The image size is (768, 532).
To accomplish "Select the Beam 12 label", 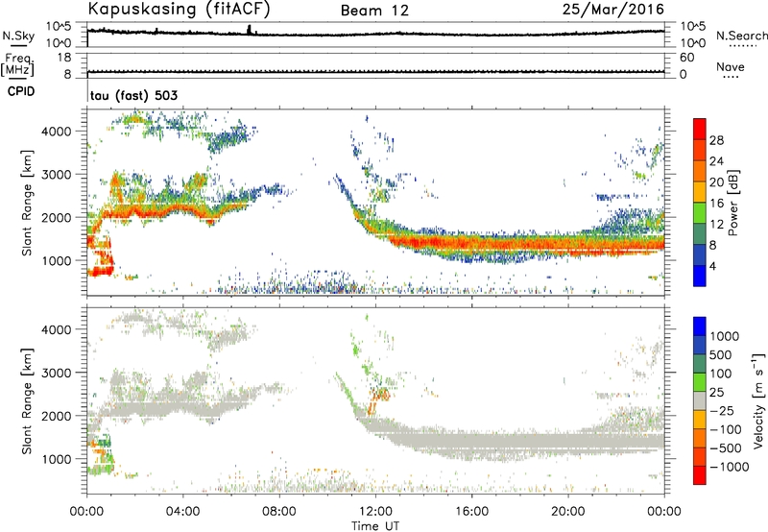I will tap(374, 11).
